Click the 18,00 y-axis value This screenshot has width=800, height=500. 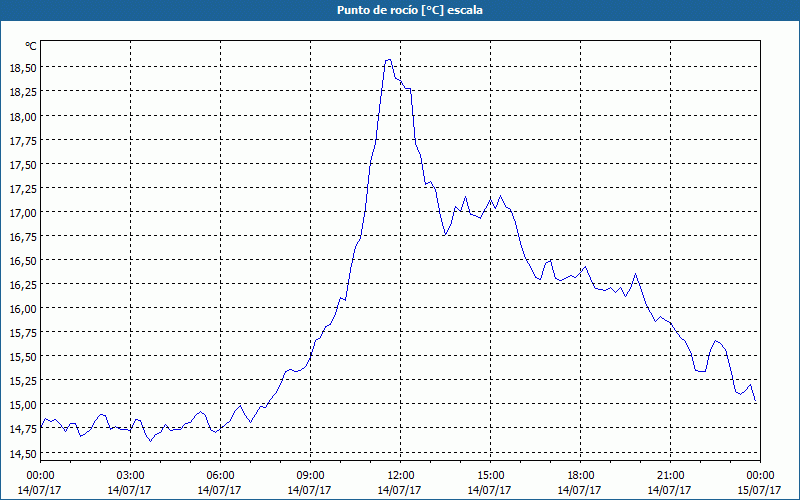coord(23,117)
